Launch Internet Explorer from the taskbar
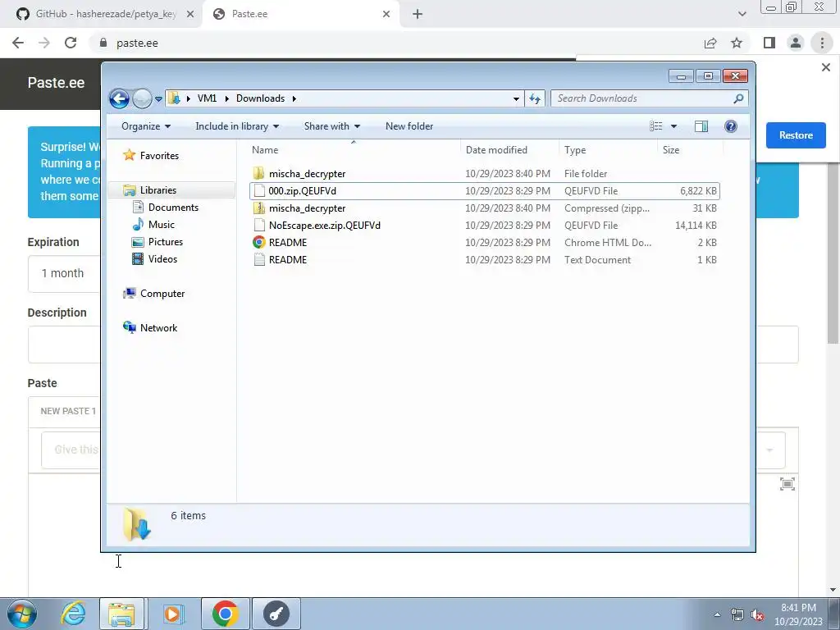 coord(73,614)
